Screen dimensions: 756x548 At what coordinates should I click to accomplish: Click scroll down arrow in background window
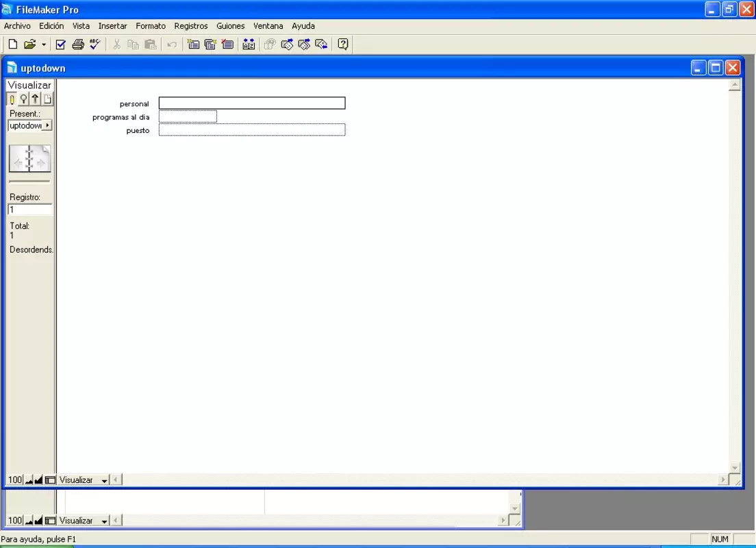[514, 508]
